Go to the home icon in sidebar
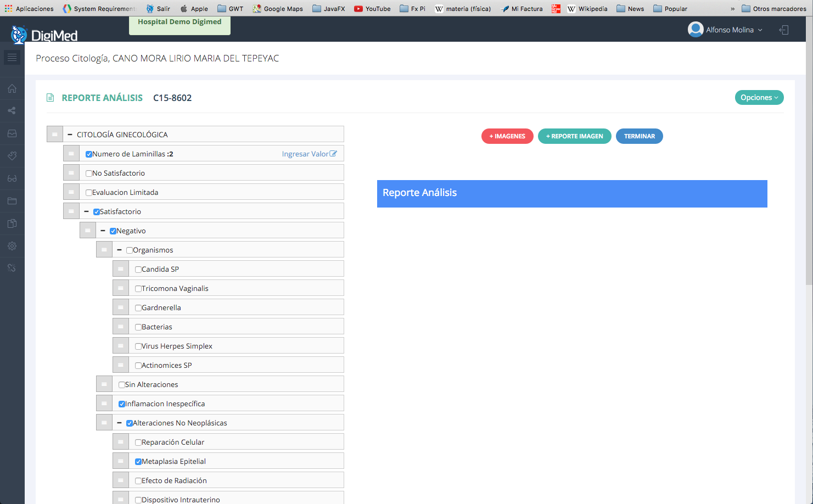The height and width of the screenshot is (504, 813). click(x=12, y=88)
